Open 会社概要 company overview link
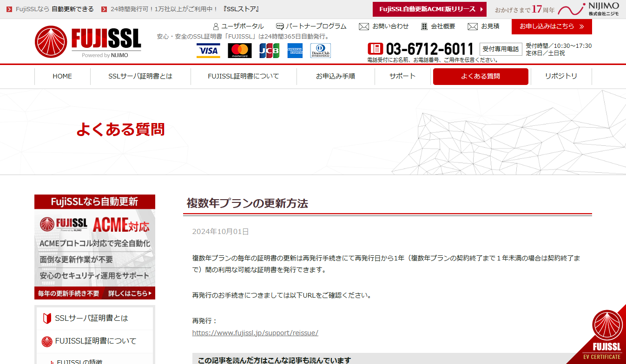This screenshot has width=626, height=364. tap(443, 26)
